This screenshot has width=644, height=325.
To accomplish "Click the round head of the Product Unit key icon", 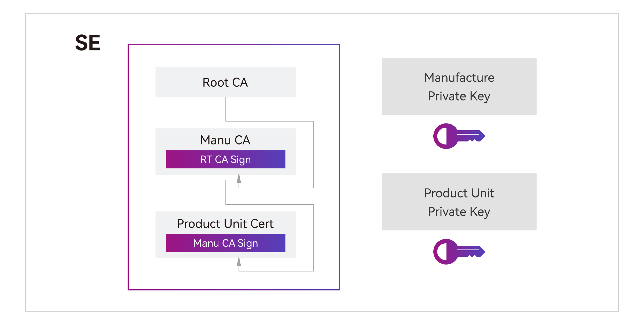I will 445,252.
